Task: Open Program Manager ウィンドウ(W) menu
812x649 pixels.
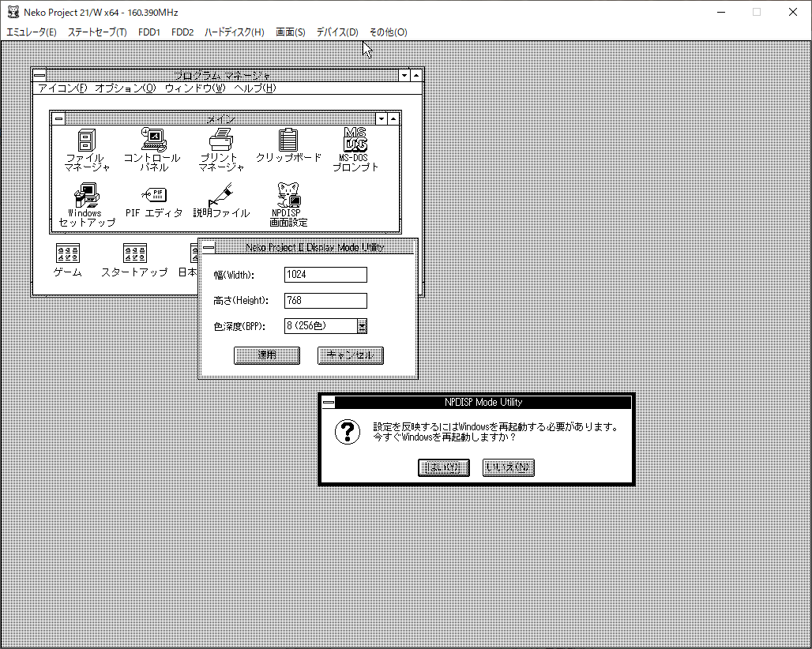Action: [x=195, y=88]
